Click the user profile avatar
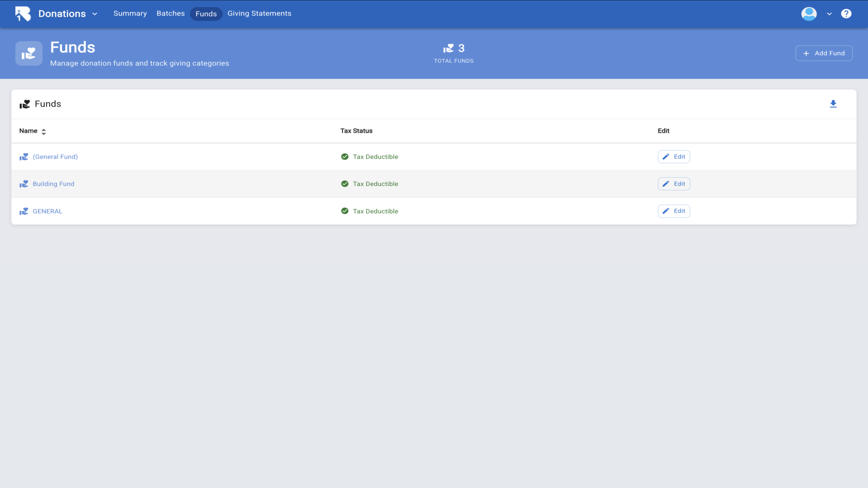Screen dimensions: 868x488 [809, 14]
